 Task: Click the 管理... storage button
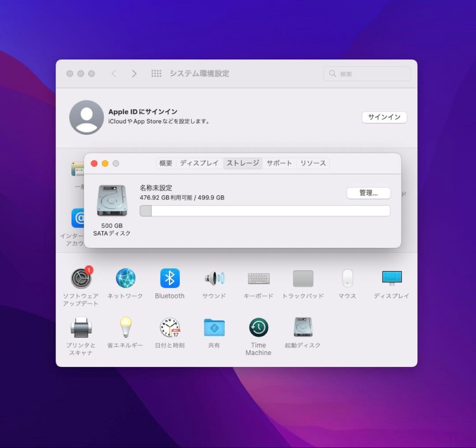[368, 193]
